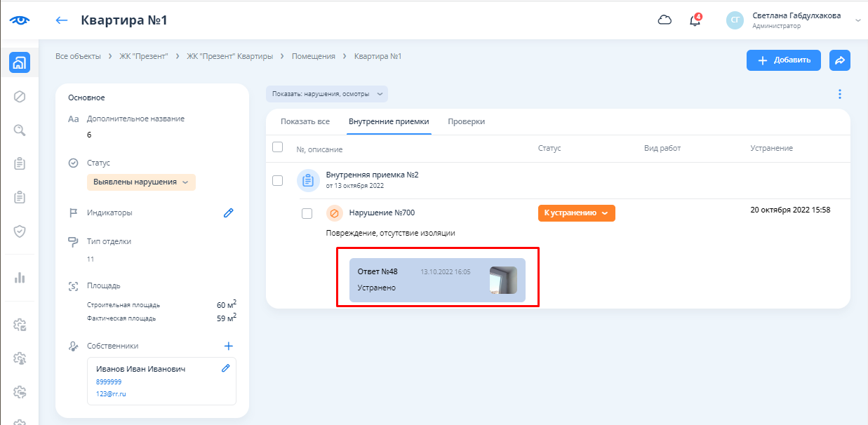The width and height of the screenshot is (868, 425).
Task: Open the Показать: нарушения, осмотры filter
Action: tap(327, 94)
